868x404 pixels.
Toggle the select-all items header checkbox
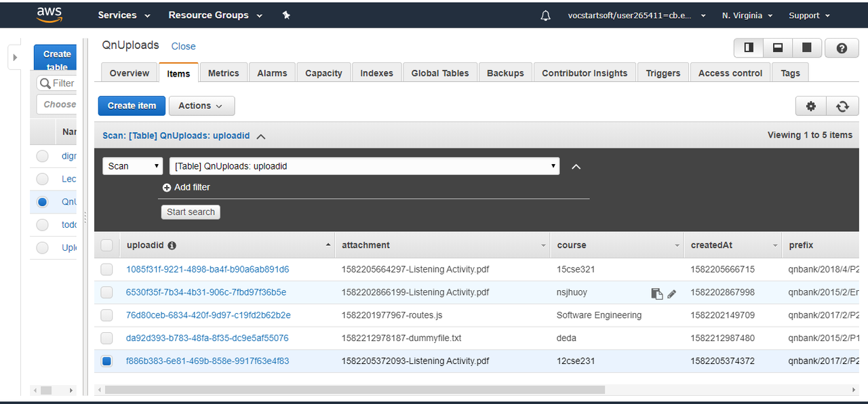pyautogui.click(x=106, y=245)
